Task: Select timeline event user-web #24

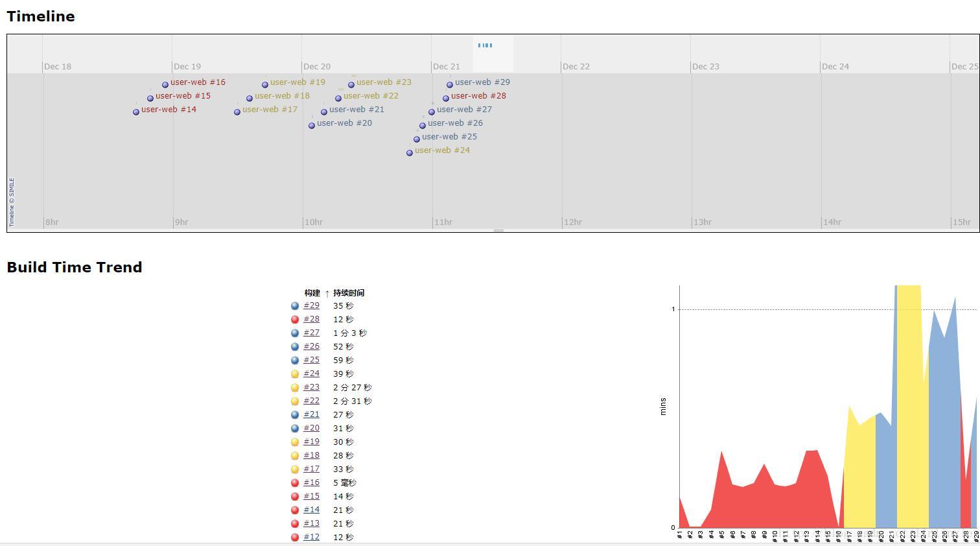Action: coord(442,150)
